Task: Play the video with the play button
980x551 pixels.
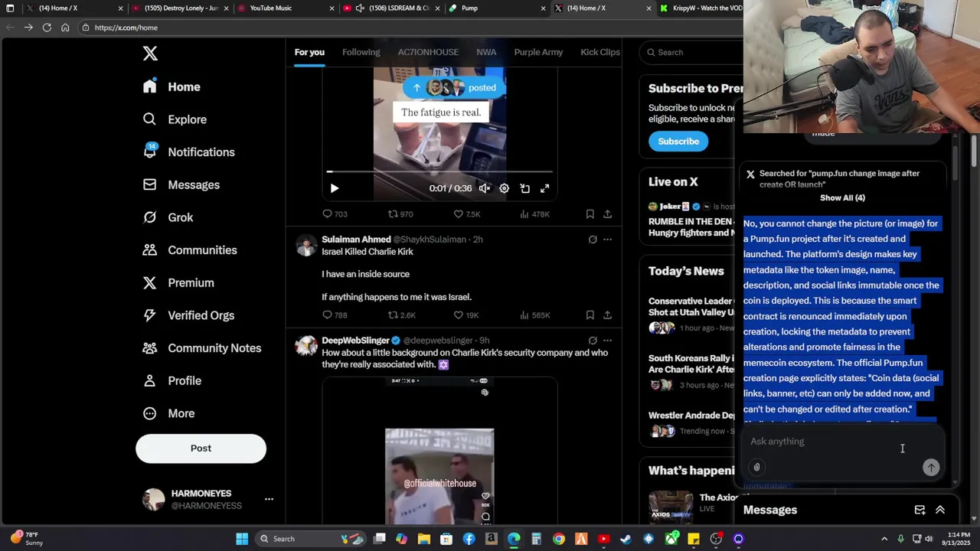Action: (x=334, y=188)
